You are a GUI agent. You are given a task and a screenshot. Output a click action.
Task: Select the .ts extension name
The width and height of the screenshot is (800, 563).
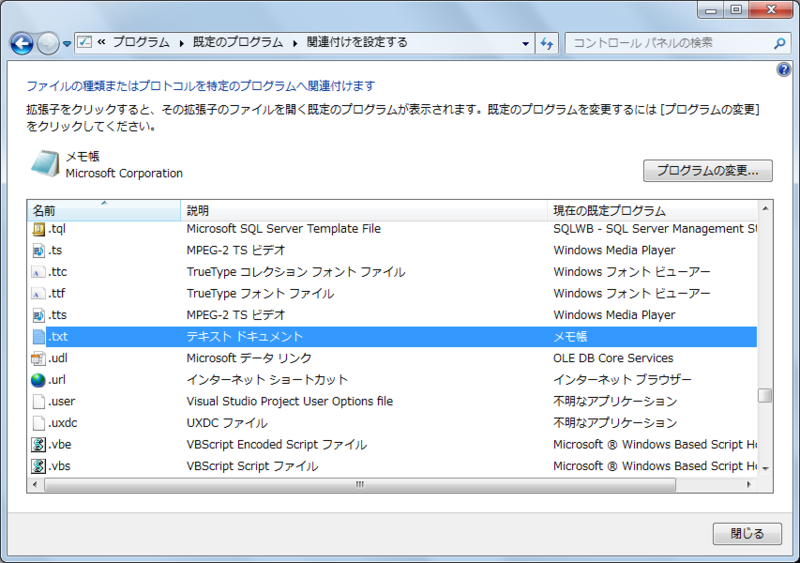[55, 251]
